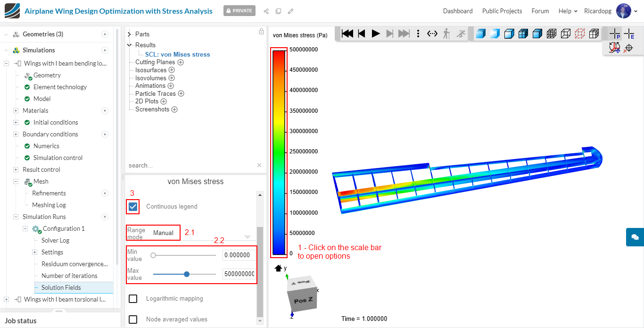Click the von Mises stress color scale bar
The height and width of the screenshot is (328, 644).
279,152
